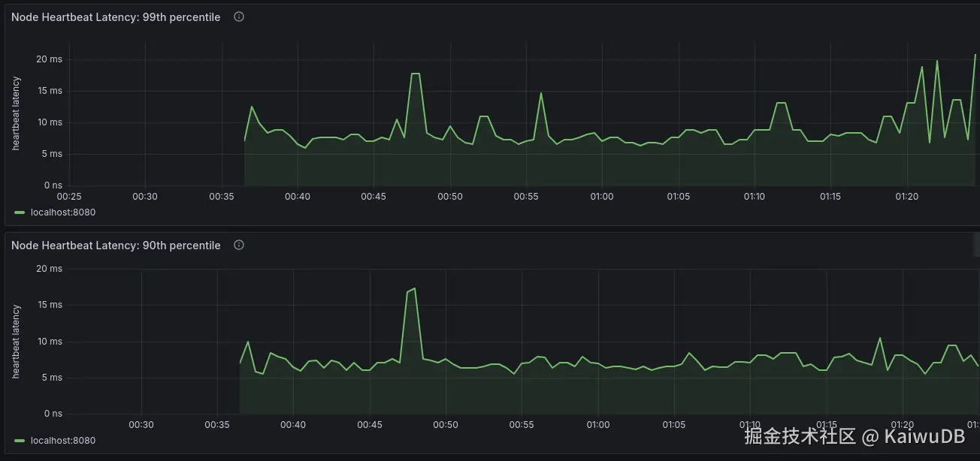Click 01:15 time label in 99th percentile chart
The height and width of the screenshot is (461, 980).
[x=830, y=197]
